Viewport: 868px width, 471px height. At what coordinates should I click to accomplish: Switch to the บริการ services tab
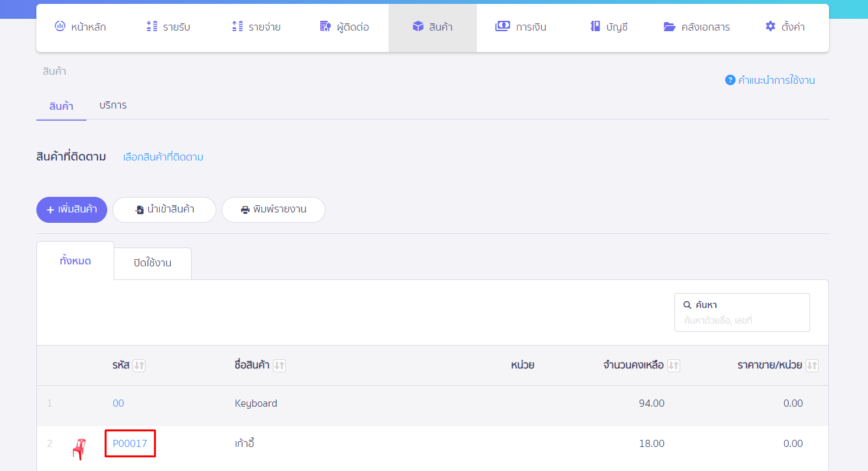(x=113, y=105)
